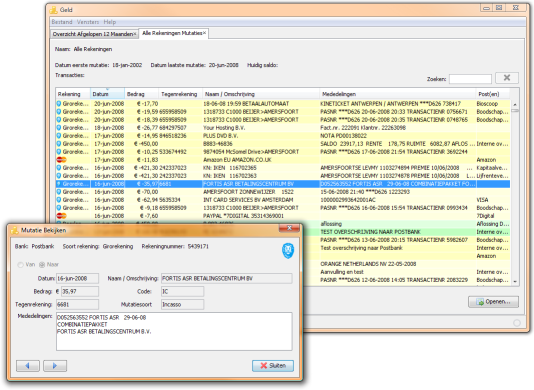Click the Sluiten button
534x390 pixels.
point(273,366)
